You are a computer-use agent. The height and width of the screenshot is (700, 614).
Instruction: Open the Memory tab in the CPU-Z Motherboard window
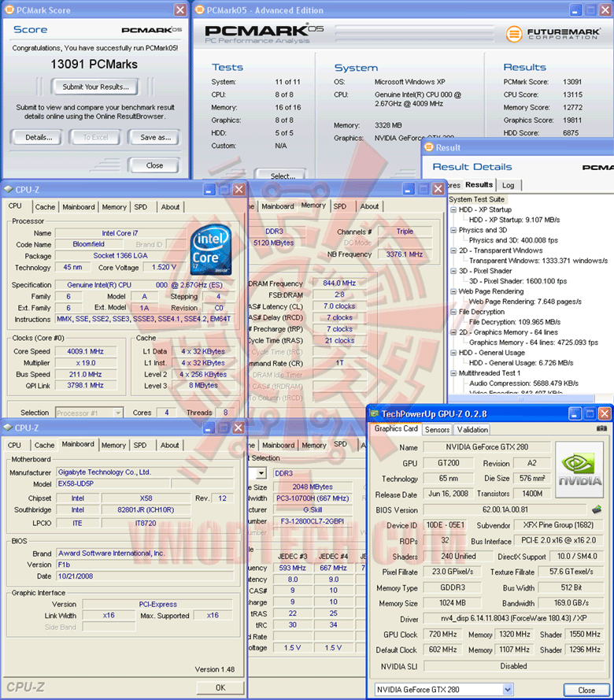[x=114, y=445]
